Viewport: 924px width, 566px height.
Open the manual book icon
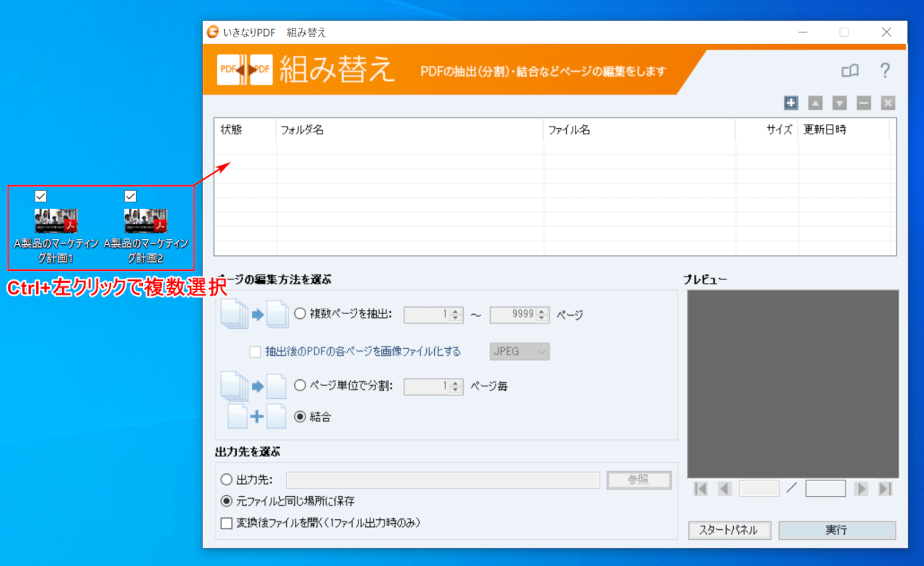tap(850, 71)
